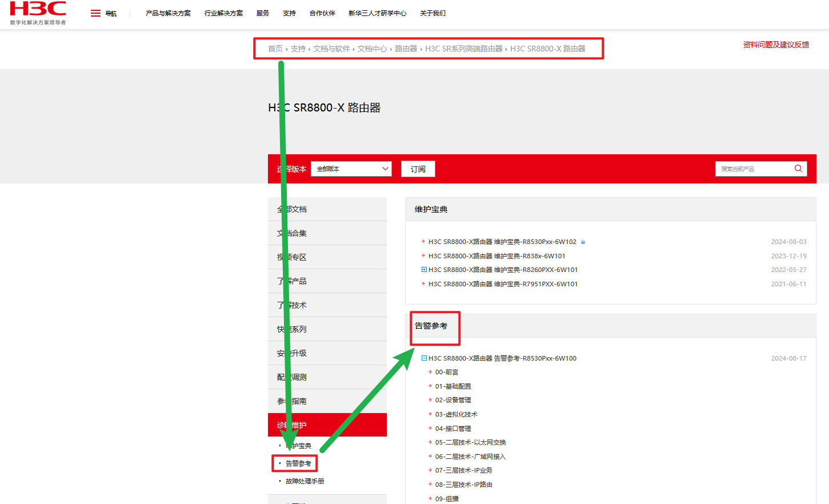Open the 维护宝典-R838x-6W101 document
Screen dimensions: 829x504
point(496,256)
